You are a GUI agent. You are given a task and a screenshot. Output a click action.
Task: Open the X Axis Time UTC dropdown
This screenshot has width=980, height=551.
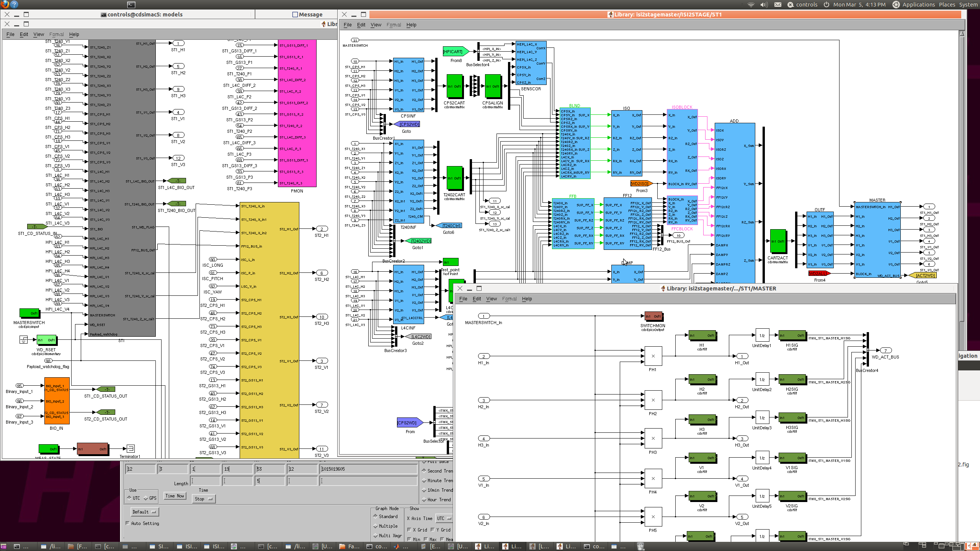tap(444, 518)
